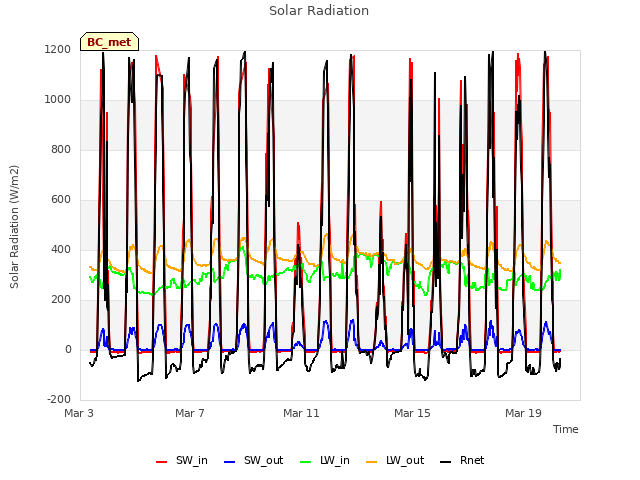Click the Solar Radiation (W/m2) y-axis title

coord(14,227)
